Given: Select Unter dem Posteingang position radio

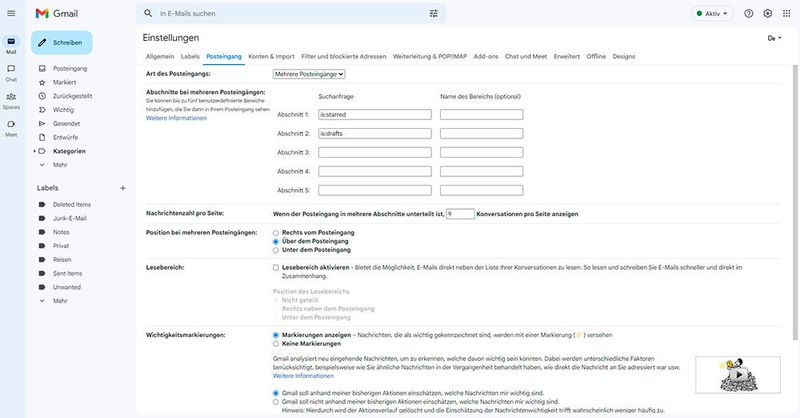Looking at the screenshot, I should pos(276,250).
